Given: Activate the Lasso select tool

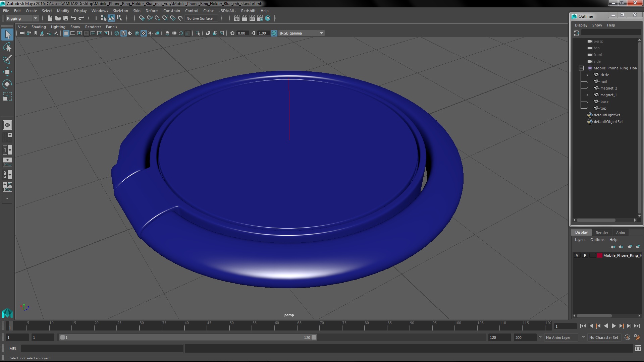Looking at the screenshot, I should coord(7,47).
